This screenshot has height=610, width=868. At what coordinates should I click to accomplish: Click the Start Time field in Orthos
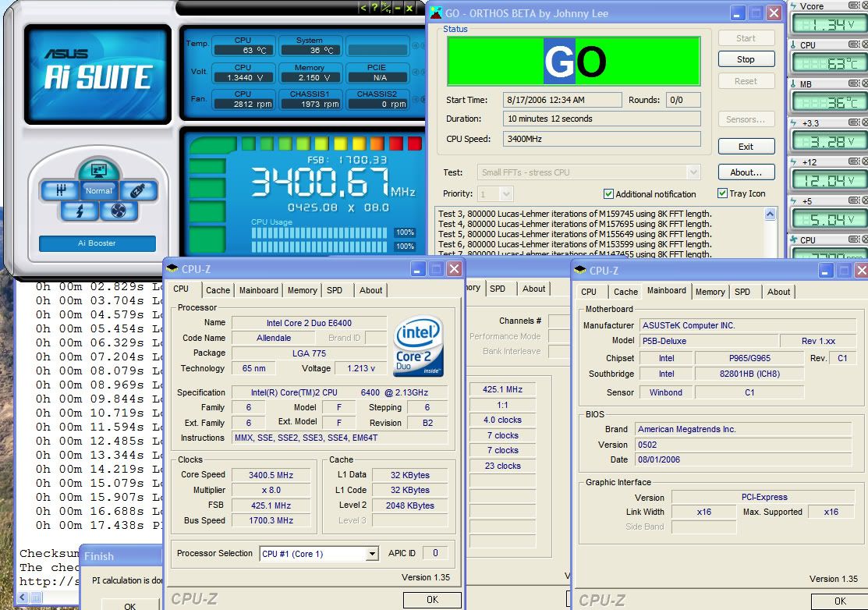[562, 100]
